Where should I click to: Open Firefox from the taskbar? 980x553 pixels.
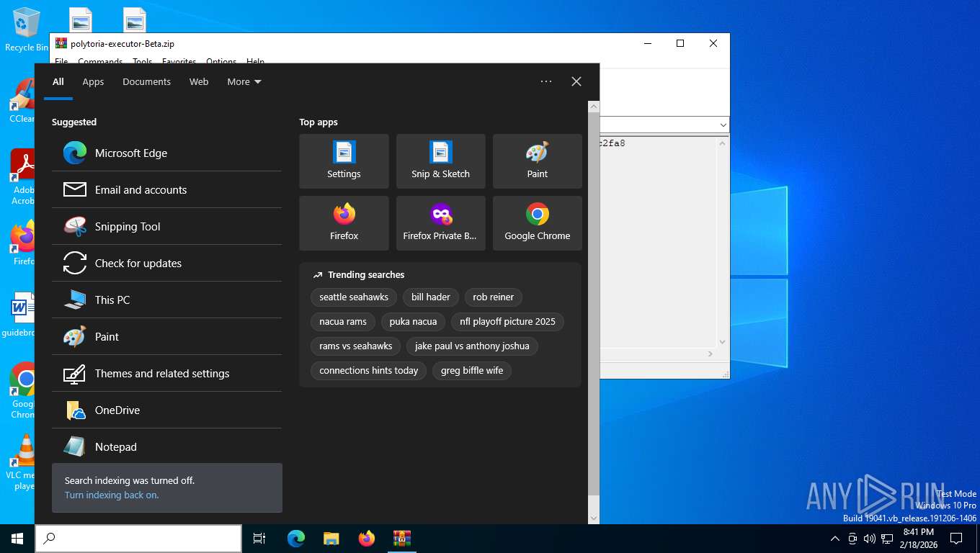tap(367, 539)
